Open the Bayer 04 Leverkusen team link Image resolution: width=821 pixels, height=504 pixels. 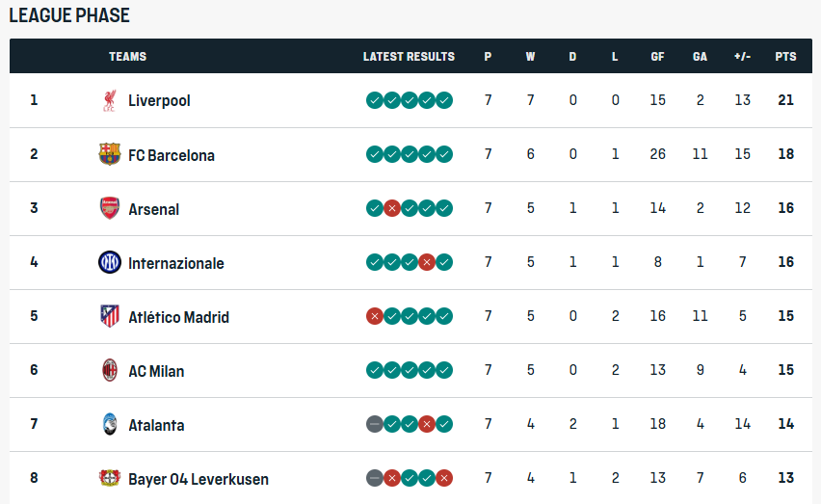pos(199,479)
